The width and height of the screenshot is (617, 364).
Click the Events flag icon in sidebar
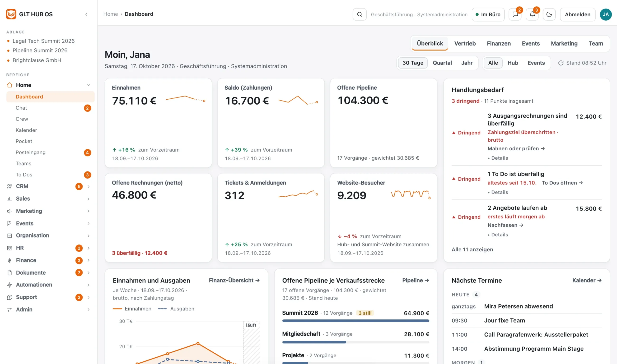point(9,223)
